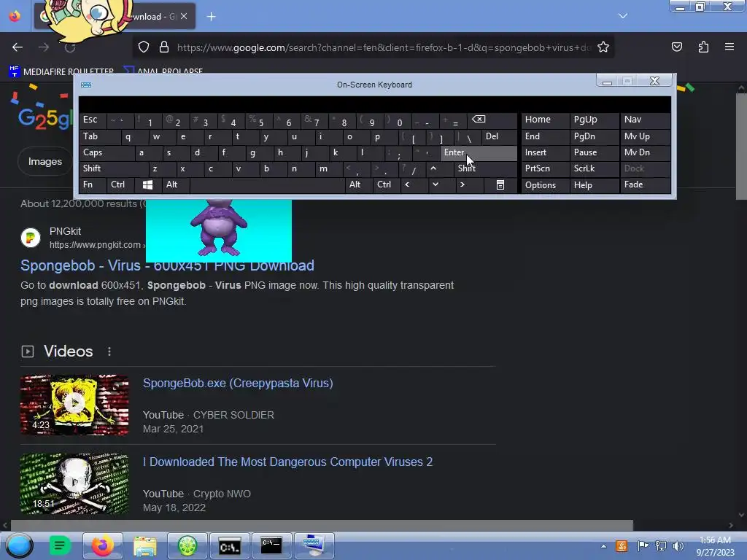Open Videos section more options dots

point(109,351)
